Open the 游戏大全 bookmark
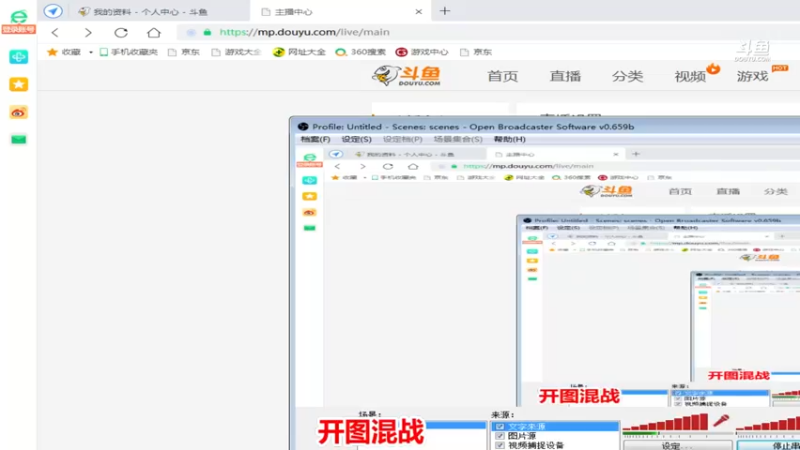The image size is (800, 450). click(236, 52)
